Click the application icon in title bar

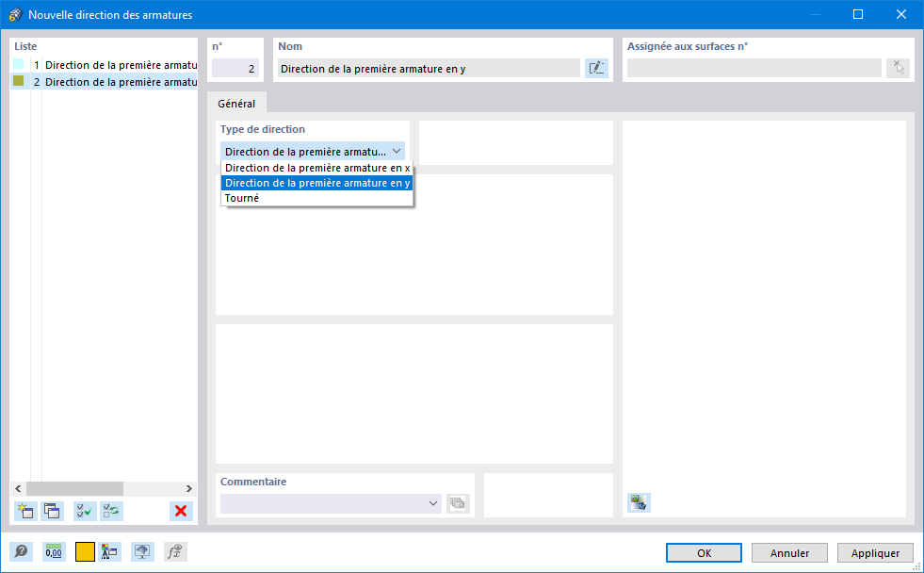[16, 15]
